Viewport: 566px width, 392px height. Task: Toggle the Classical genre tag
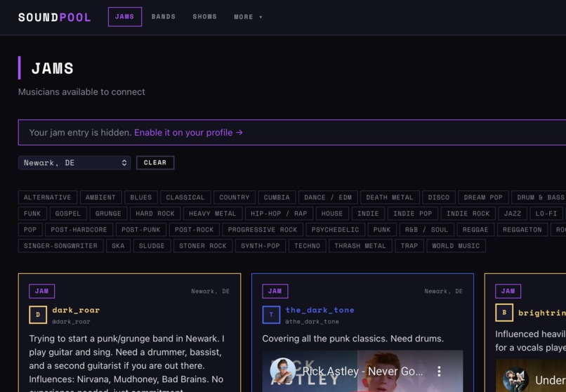(x=185, y=197)
